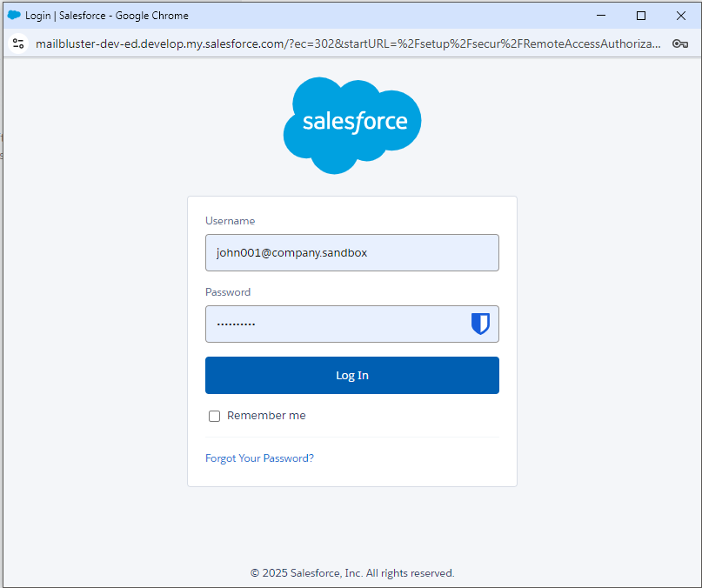Click the Bitwarden shield icon in Password field
702x588 pixels.
point(480,324)
